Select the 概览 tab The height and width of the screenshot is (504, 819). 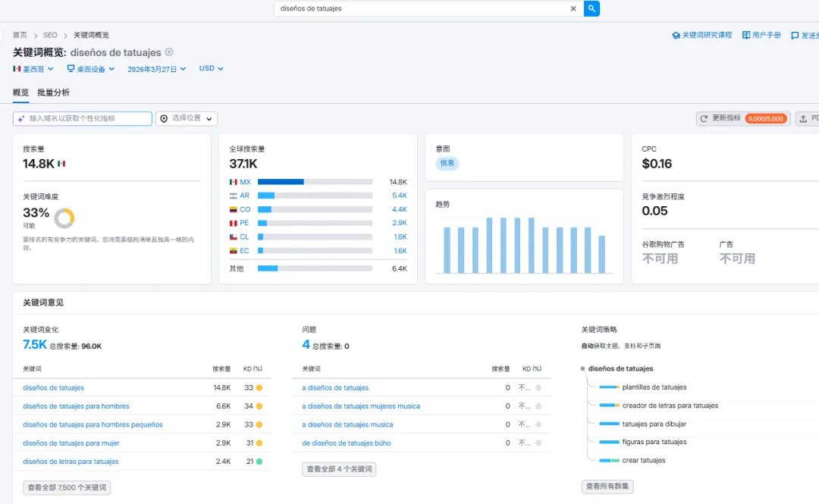coord(21,92)
